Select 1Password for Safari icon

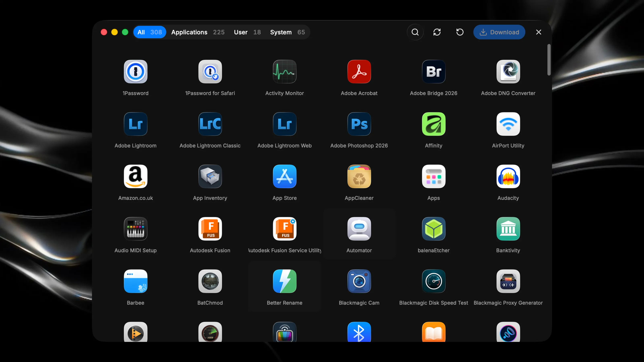point(210,71)
